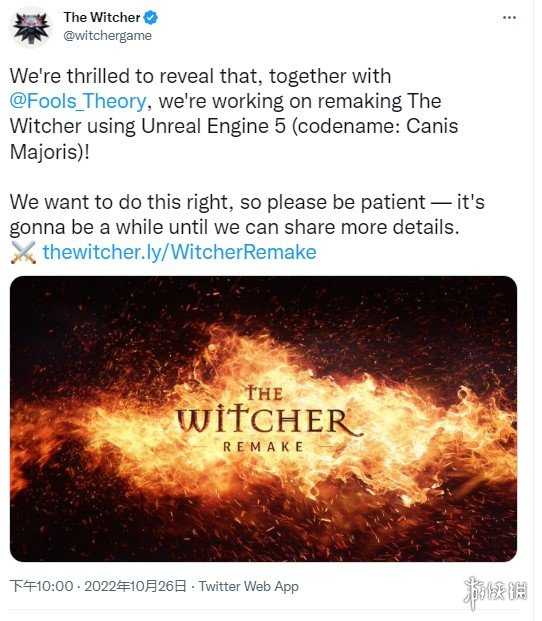Click the Canis Majoris codename text
Viewport: 542px width, 621px height.
point(234,139)
